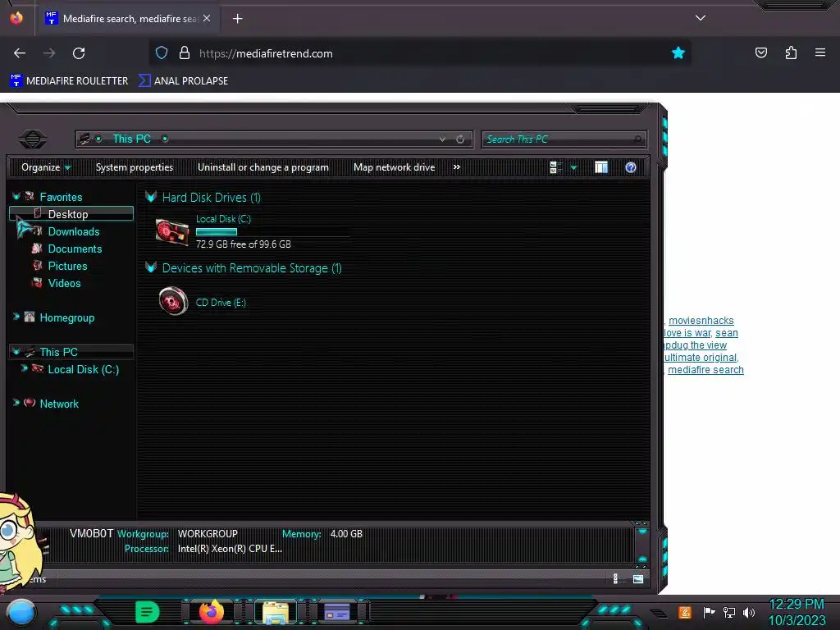Open Action Center flag icon
The height and width of the screenshot is (630, 840).
pos(708,612)
